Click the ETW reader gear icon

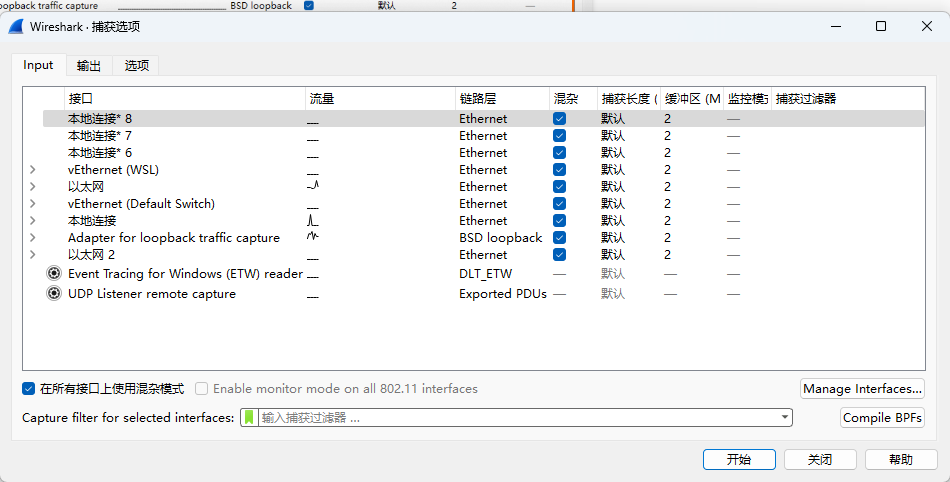click(x=54, y=274)
